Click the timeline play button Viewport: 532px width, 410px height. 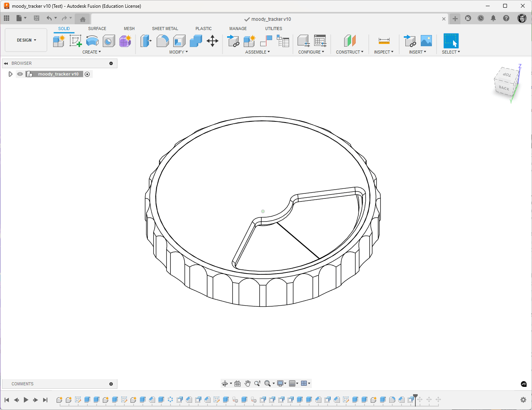[x=26, y=400]
